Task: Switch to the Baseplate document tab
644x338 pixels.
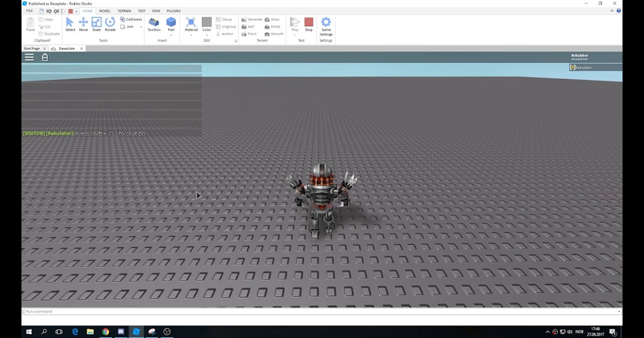Action: [x=67, y=48]
